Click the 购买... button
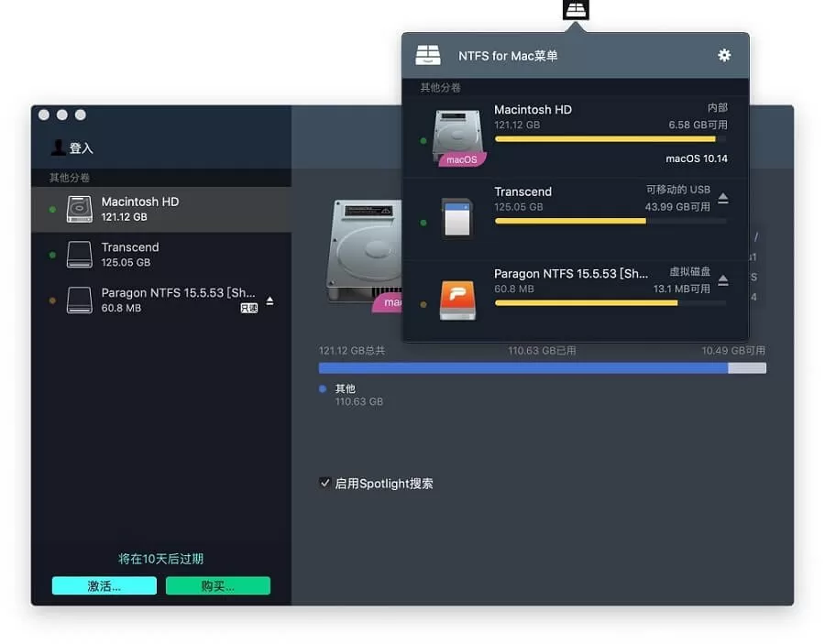 [x=218, y=585]
